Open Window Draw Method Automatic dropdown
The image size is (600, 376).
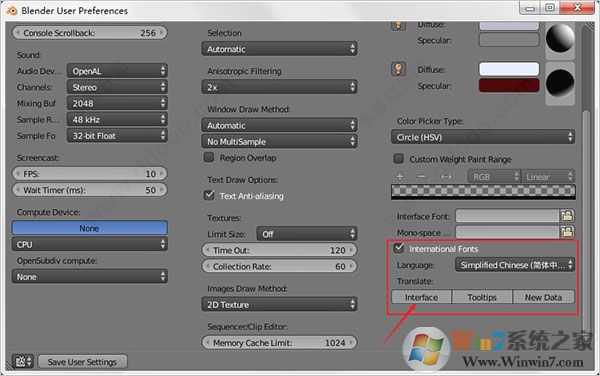[279, 125]
